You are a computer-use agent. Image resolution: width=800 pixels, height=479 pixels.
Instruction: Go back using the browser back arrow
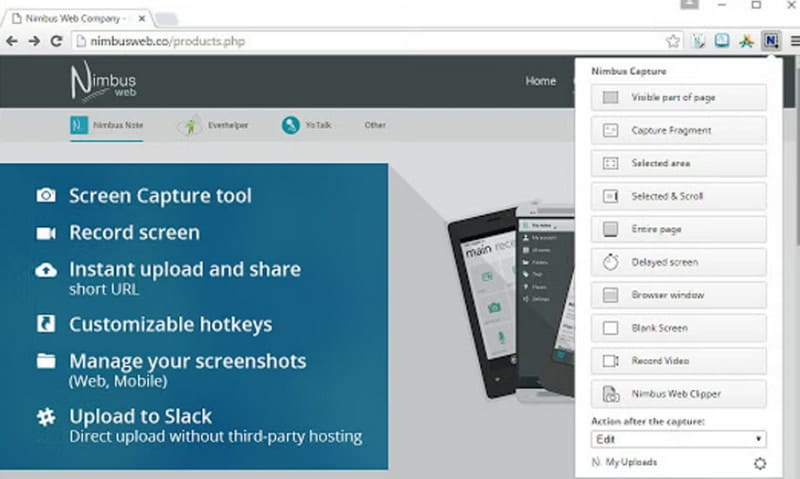coord(11,41)
